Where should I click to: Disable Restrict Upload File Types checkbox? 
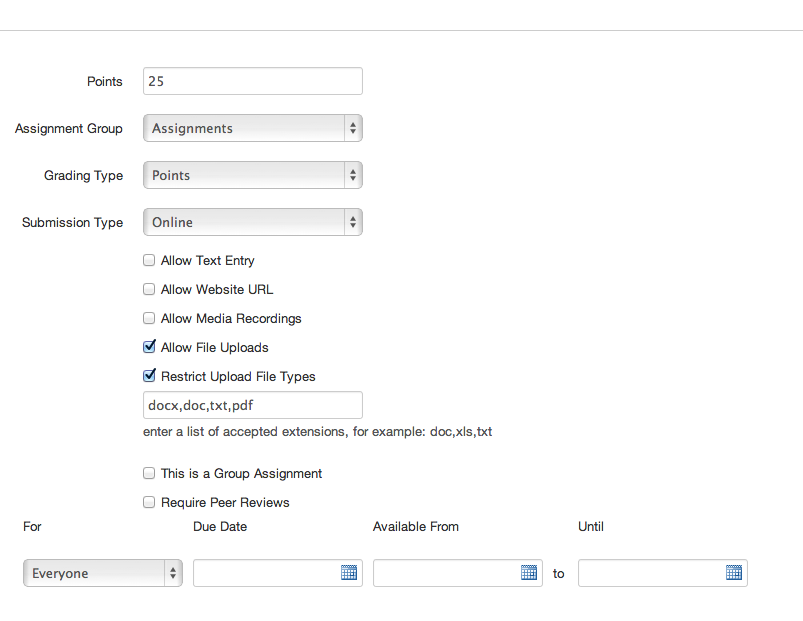149,376
